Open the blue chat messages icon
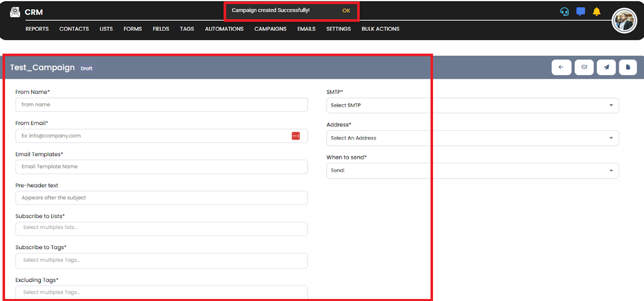This screenshot has width=644, height=301. tap(581, 12)
